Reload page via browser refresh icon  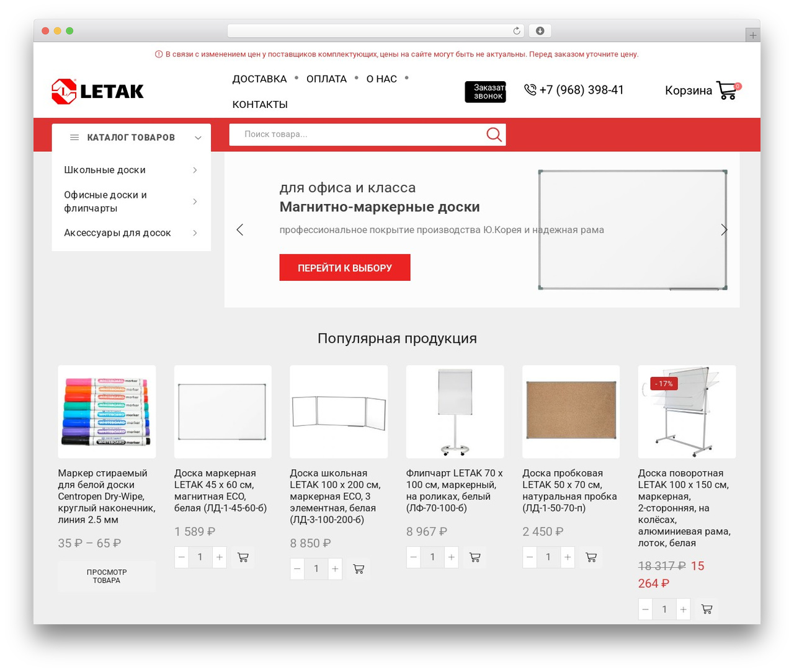[517, 31]
